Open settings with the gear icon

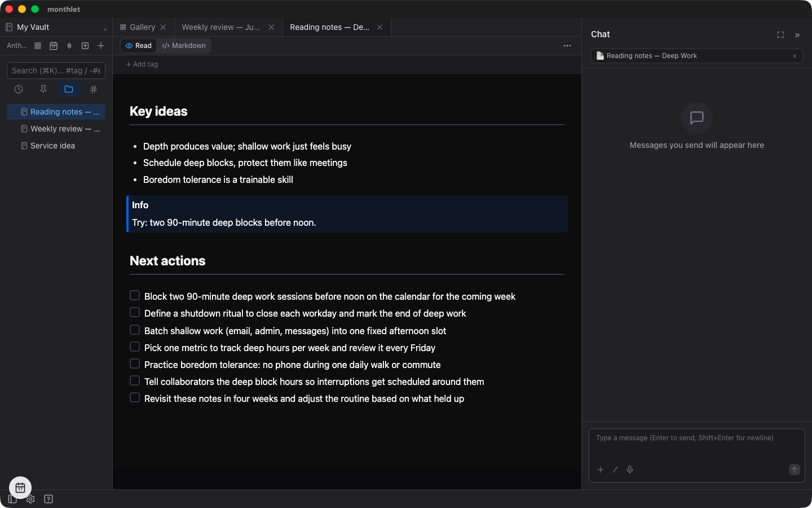[x=30, y=499]
